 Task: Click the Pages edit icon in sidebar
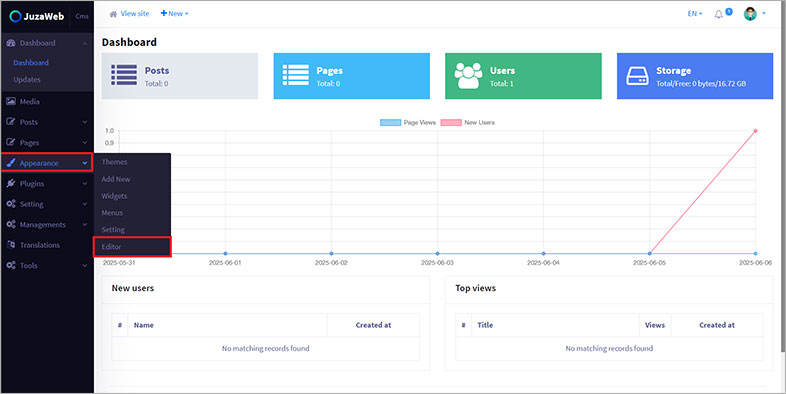pos(11,142)
